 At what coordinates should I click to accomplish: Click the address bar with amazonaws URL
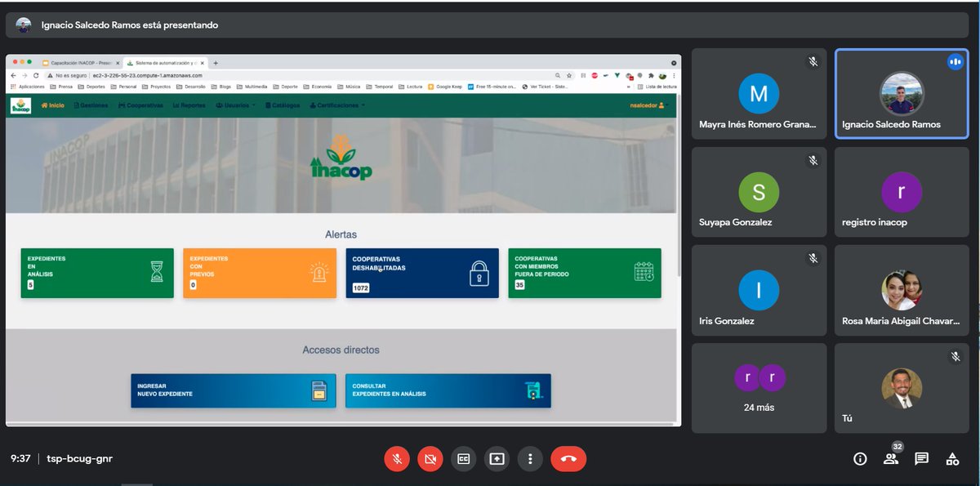pos(310,75)
